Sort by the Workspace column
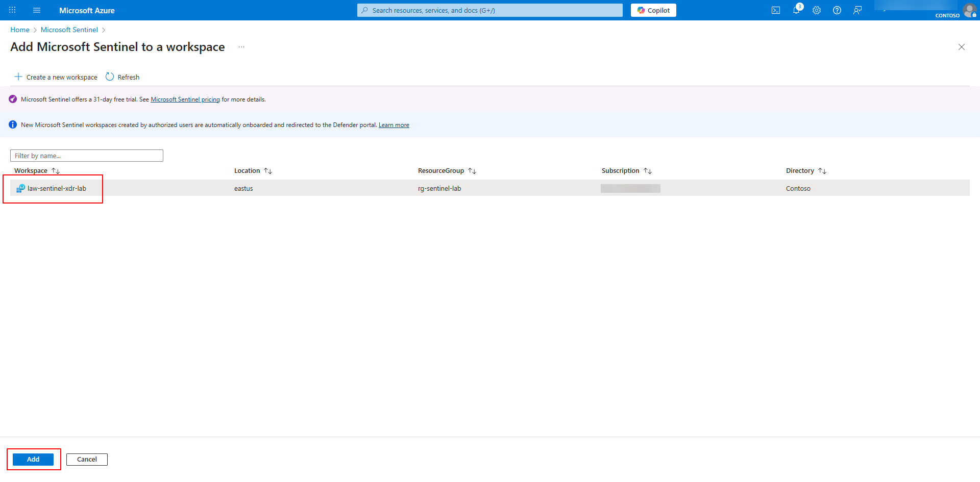 (x=37, y=171)
